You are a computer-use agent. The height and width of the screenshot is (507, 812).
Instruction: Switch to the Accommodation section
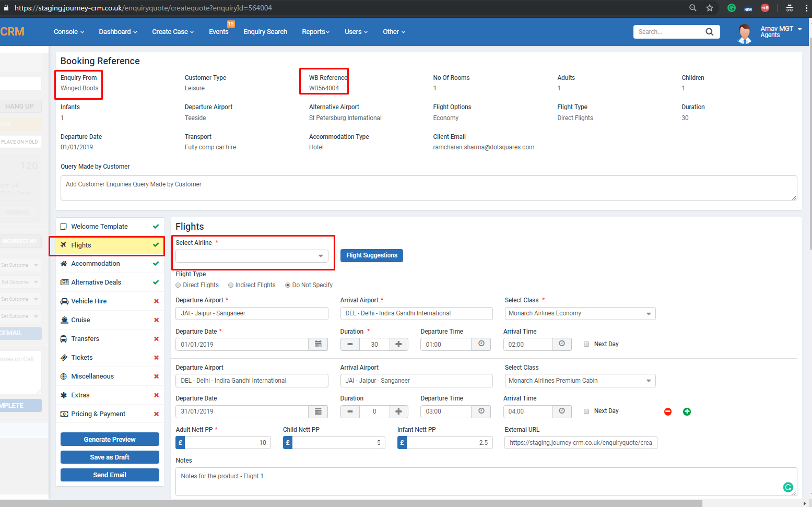[x=96, y=264]
